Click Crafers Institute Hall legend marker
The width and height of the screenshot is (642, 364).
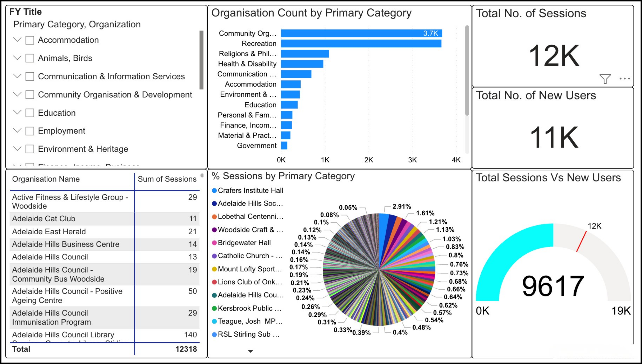(x=214, y=191)
